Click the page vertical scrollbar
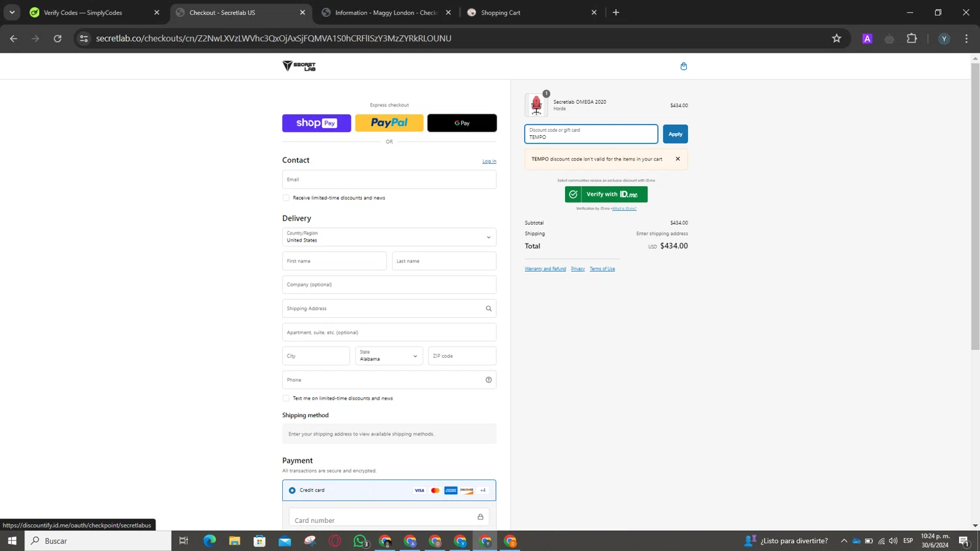The width and height of the screenshot is (980, 551). point(975,208)
